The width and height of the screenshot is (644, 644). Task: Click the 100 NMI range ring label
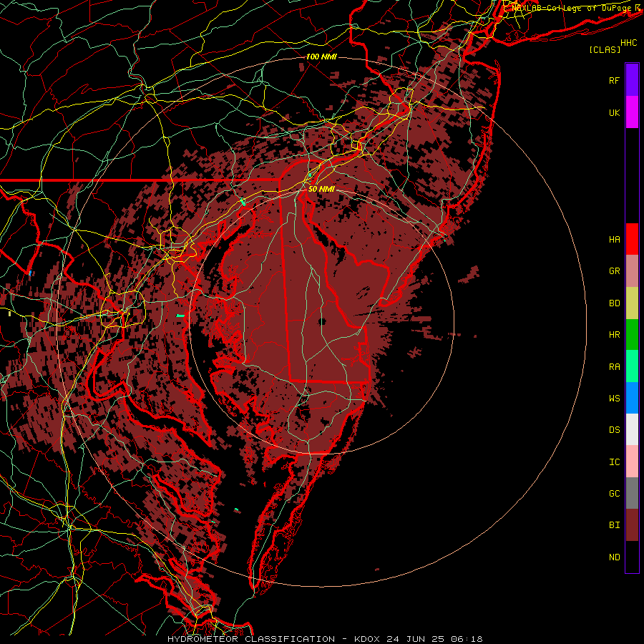click(321, 57)
